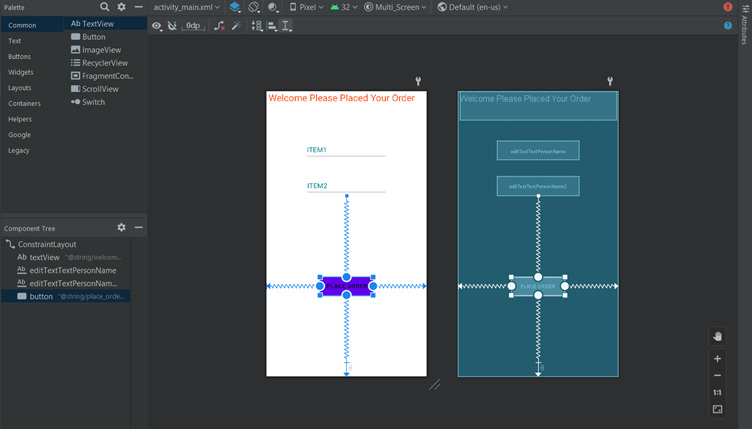Screen dimensions: 752x429
Task: Open the palette settings gear
Action: 122,7
